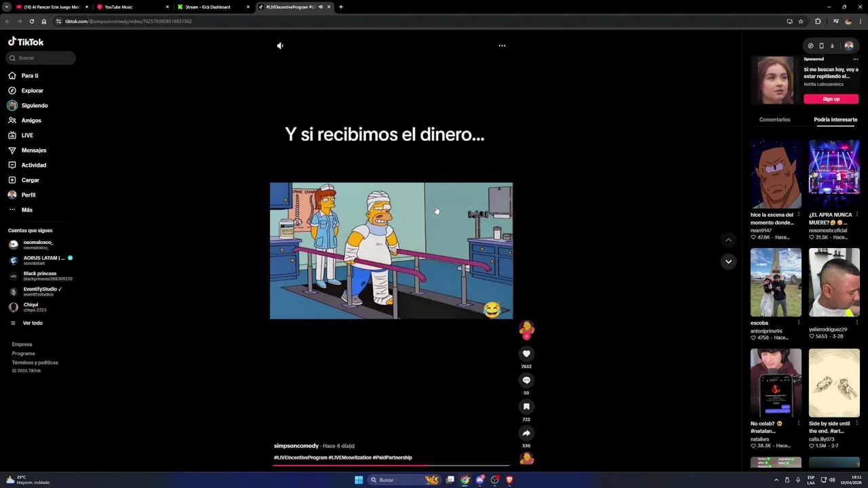Screen dimensions: 868x488
Task: Open the Cargar upload page
Action: pos(30,180)
